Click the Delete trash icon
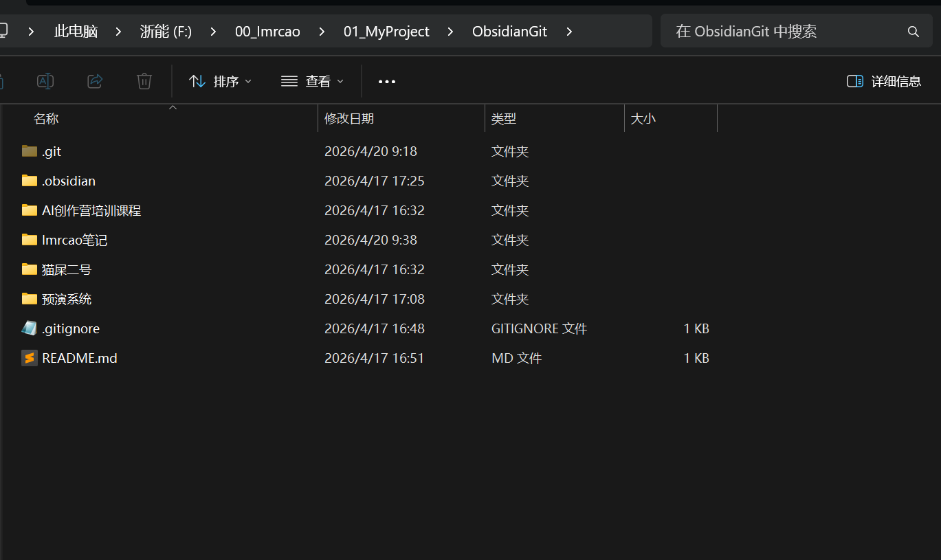This screenshot has height=560, width=941. coord(144,81)
